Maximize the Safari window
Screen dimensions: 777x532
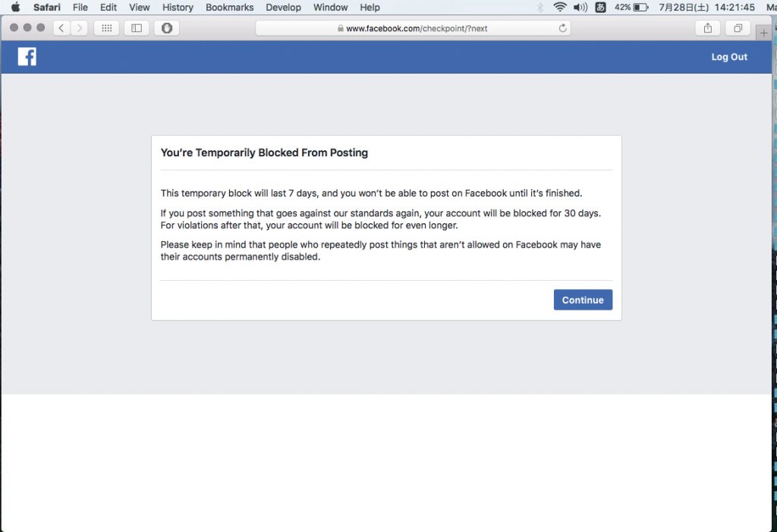41,28
